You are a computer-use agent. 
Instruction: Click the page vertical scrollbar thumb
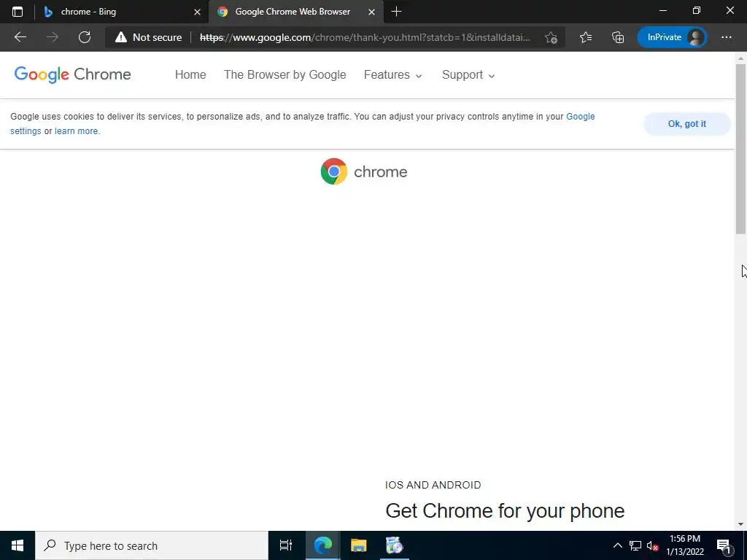click(740, 149)
